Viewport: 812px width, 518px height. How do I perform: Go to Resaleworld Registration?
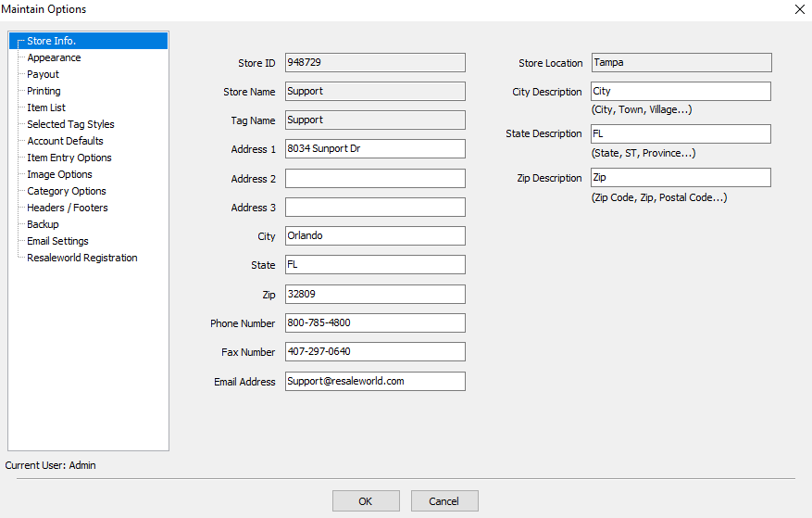click(81, 258)
